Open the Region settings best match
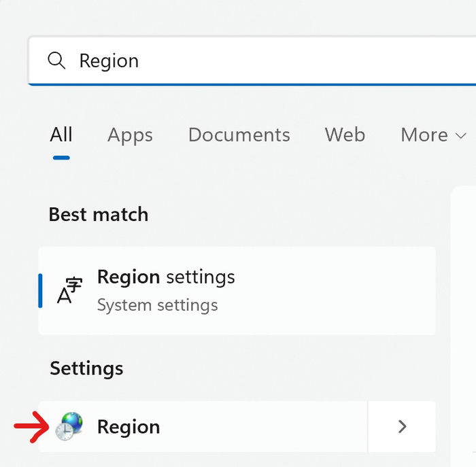Screen dimensions: 476x467 point(237,291)
